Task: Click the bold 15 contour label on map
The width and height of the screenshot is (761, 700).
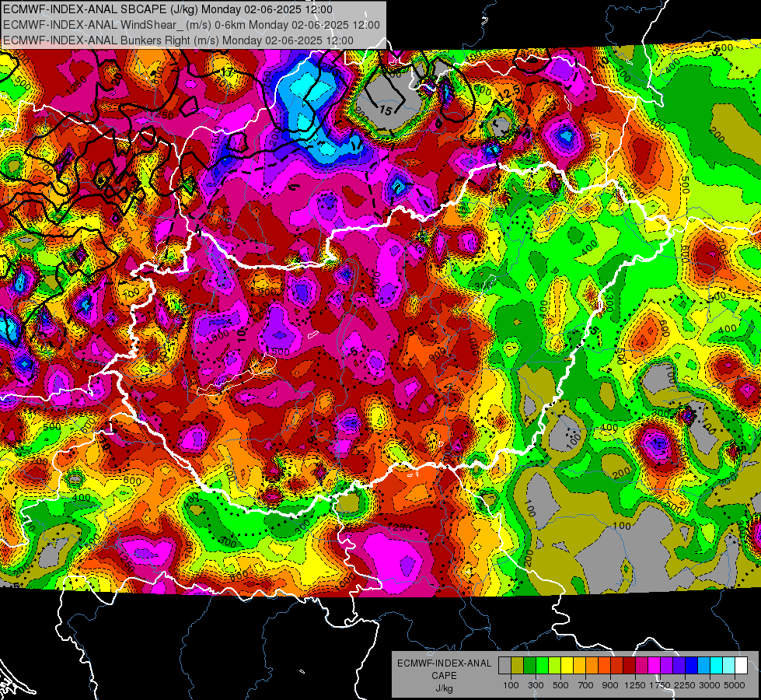Action: coord(386,110)
